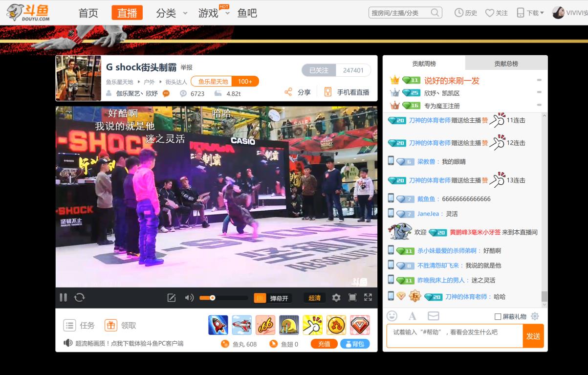Go to the 首页 navigation item
Image resolution: width=588 pixels, height=375 pixels.
[x=88, y=13]
